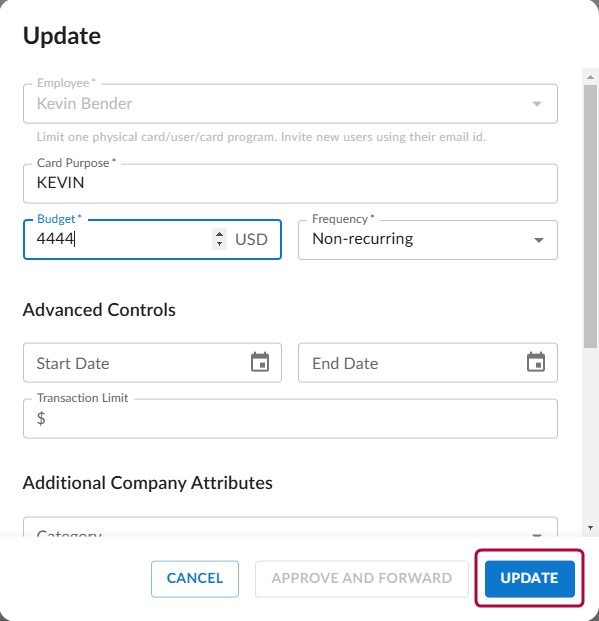Click the Kevin Bender employee field
The image size is (599, 621).
click(x=290, y=104)
